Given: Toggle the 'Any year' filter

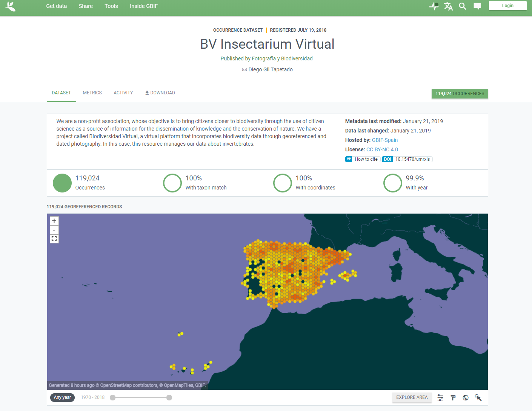Looking at the screenshot, I should 62,397.
